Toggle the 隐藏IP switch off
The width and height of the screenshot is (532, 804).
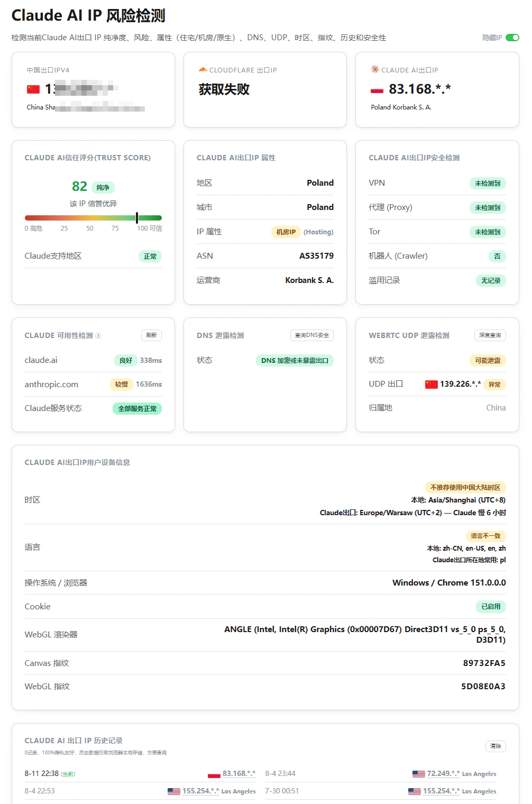512,38
